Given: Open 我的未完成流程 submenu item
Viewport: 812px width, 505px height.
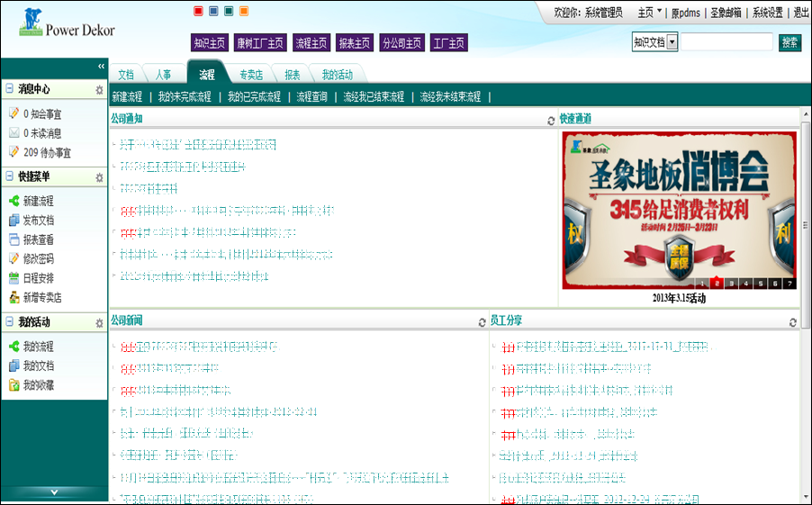Looking at the screenshot, I should click(x=185, y=97).
